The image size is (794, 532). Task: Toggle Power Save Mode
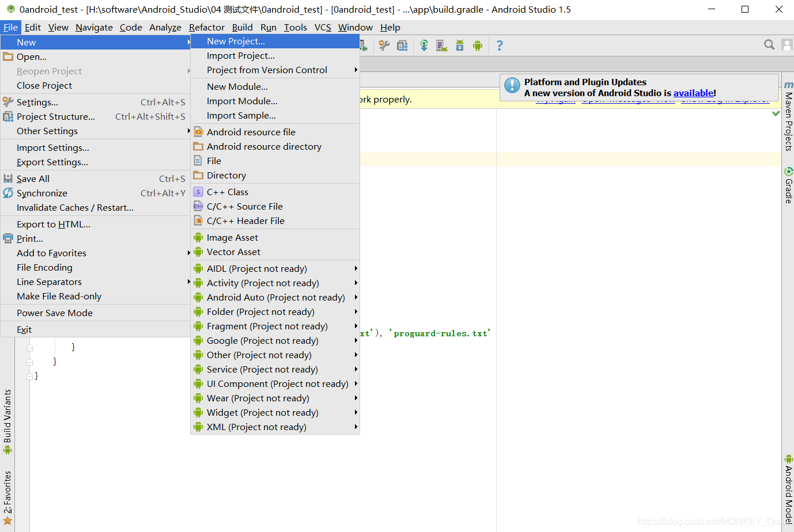95,313
